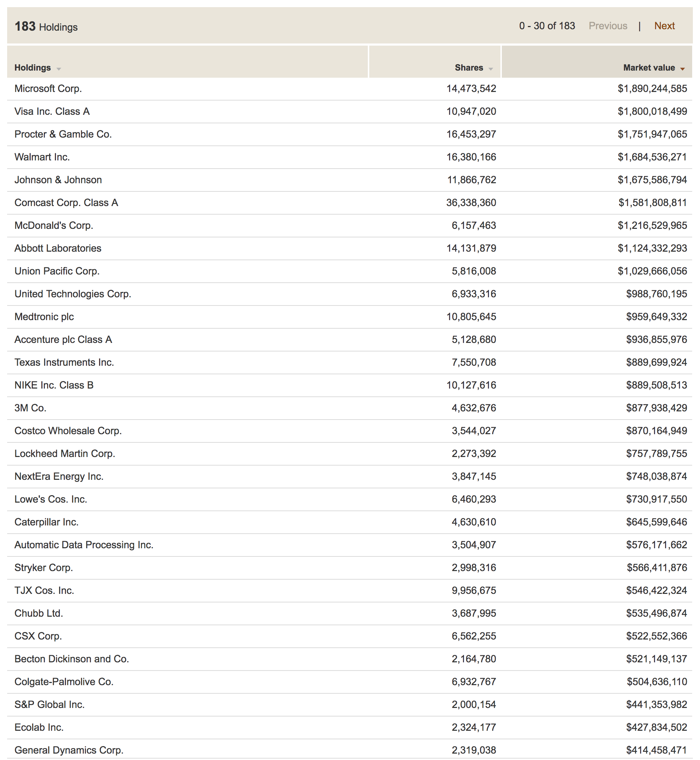
Task: Open the Johnson & Johnson holding
Action: click(58, 180)
